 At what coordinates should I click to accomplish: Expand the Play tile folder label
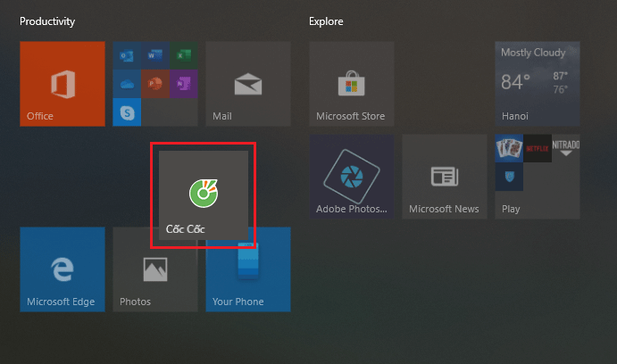[x=511, y=209]
